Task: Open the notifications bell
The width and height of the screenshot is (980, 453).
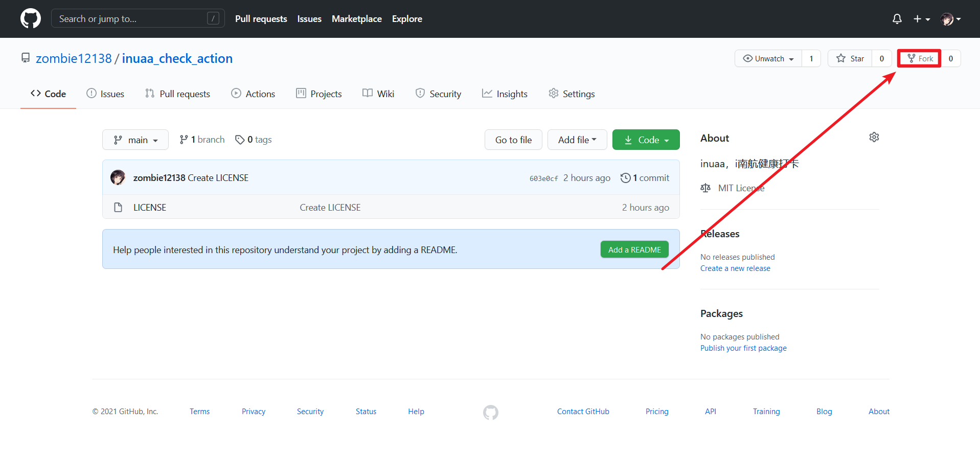Action: tap(897, 19)
